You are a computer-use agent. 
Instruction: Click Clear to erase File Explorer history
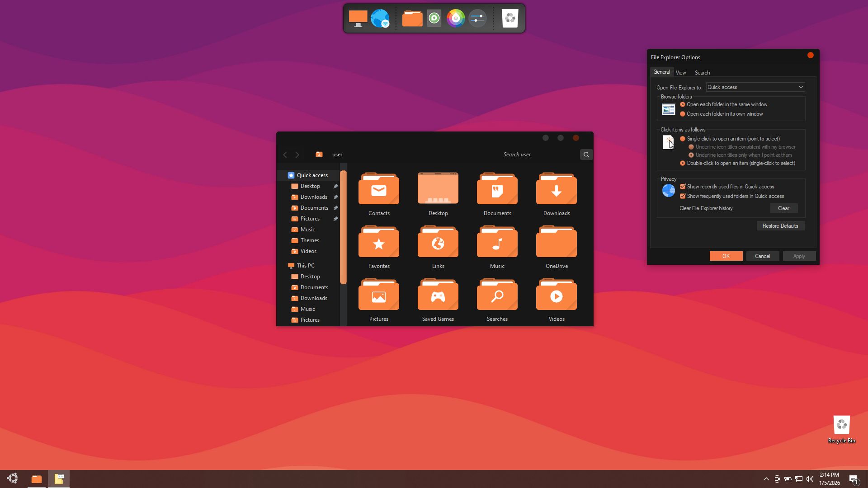[783, 208]
